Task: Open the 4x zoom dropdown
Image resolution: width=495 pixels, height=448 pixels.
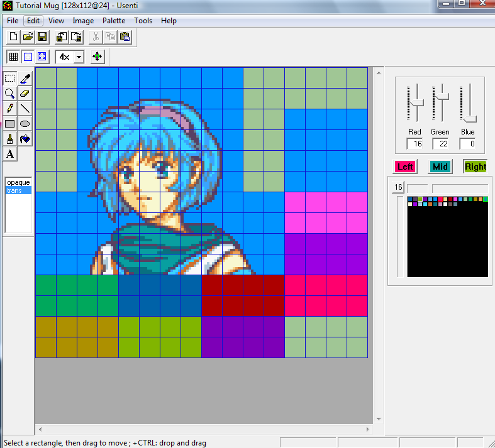Action: (x=79, y=57)
